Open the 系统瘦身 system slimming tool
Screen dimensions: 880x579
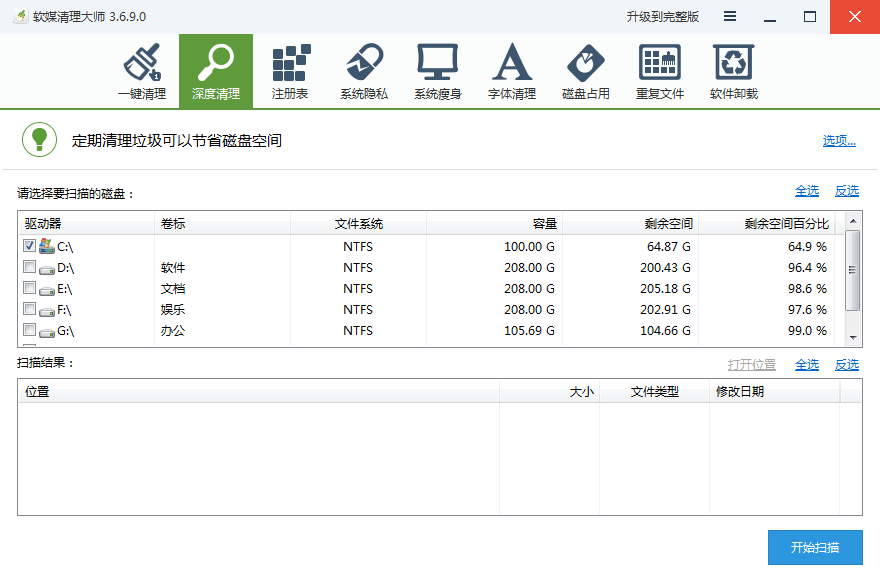tap(438, 71)
